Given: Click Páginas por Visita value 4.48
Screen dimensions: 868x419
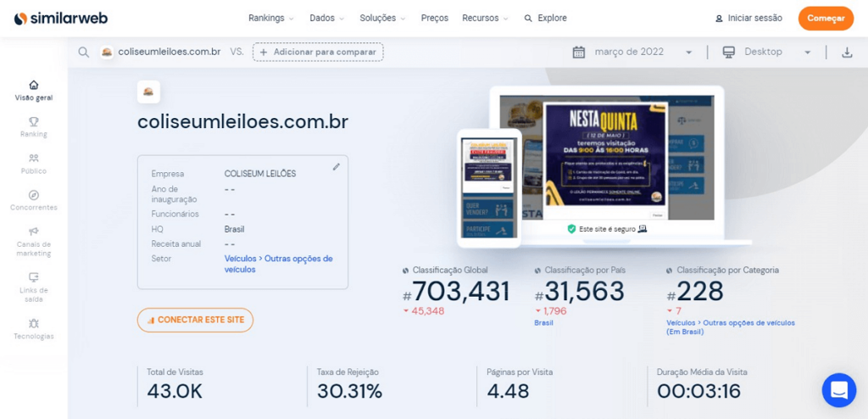Looking at the screenshot, I should pos(509,391).
